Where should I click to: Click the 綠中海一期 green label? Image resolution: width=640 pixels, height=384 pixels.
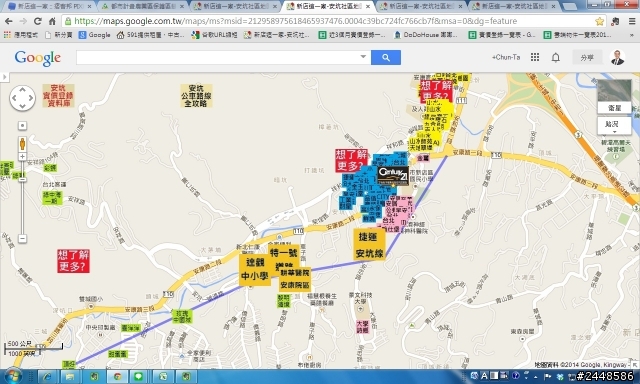(53, 198)
